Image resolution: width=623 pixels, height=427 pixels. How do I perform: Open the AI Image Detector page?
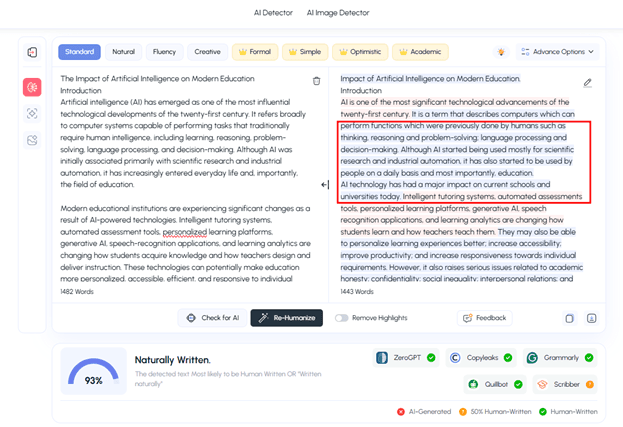[338, 13]
